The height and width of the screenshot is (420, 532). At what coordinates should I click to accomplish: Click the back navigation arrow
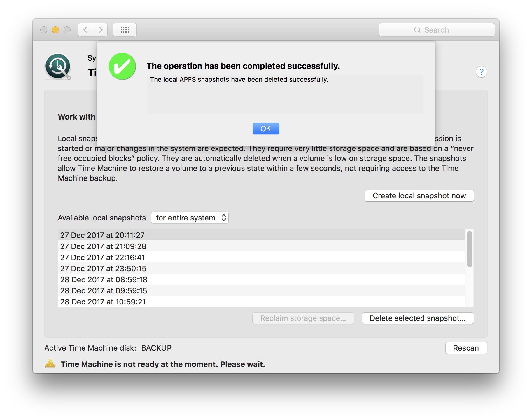[x=85, y=30]
